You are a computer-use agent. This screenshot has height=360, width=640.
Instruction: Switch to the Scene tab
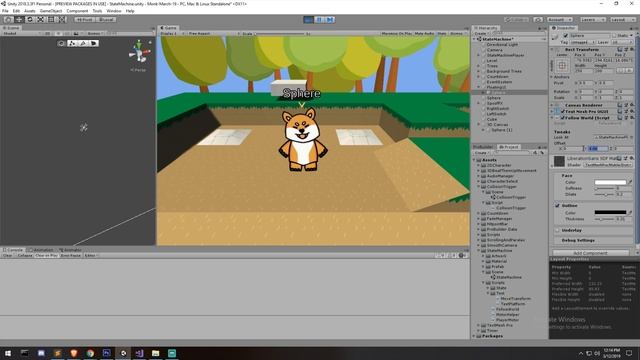tap(11, 28)
